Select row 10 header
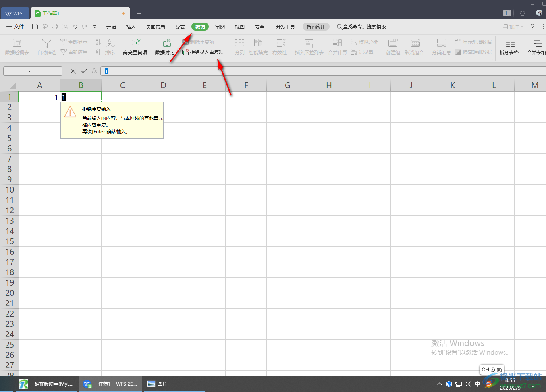 (10, 190)
